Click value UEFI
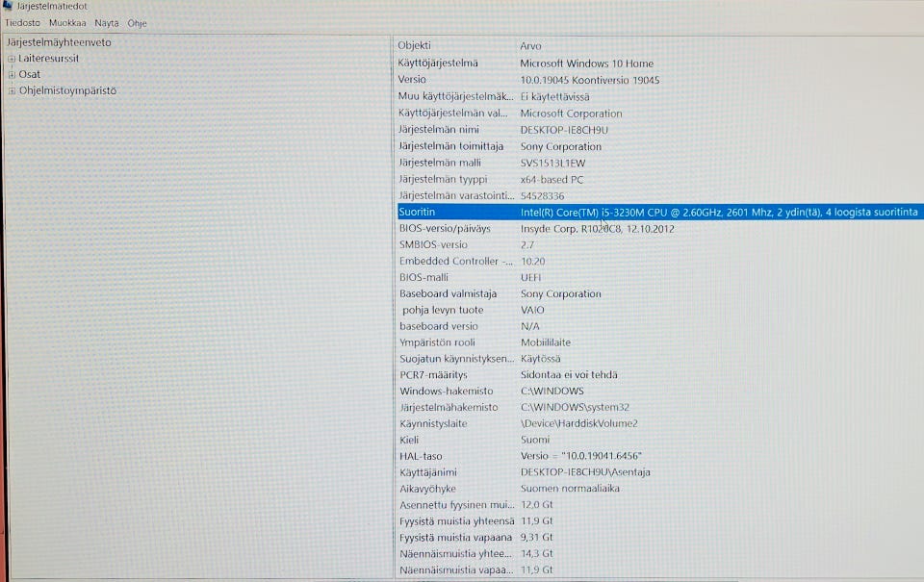 click(x=530, y=277)
